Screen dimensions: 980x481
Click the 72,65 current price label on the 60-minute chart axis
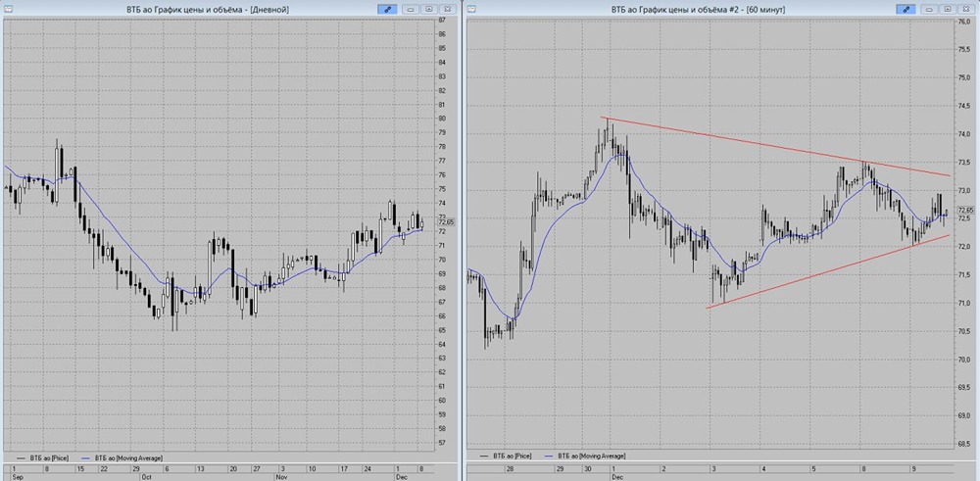pyautogui.click(x=964, y=210)
